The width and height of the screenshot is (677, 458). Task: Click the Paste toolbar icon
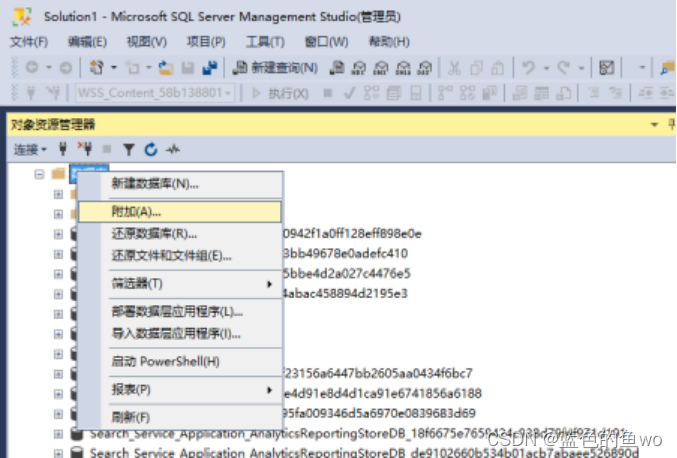pos(498,68)
